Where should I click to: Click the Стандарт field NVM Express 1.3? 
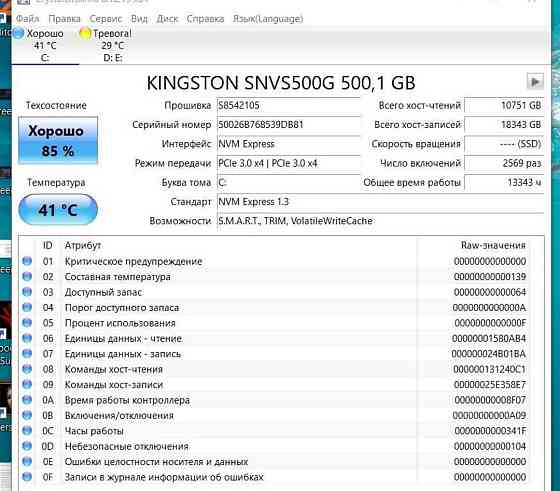(380, 202)
